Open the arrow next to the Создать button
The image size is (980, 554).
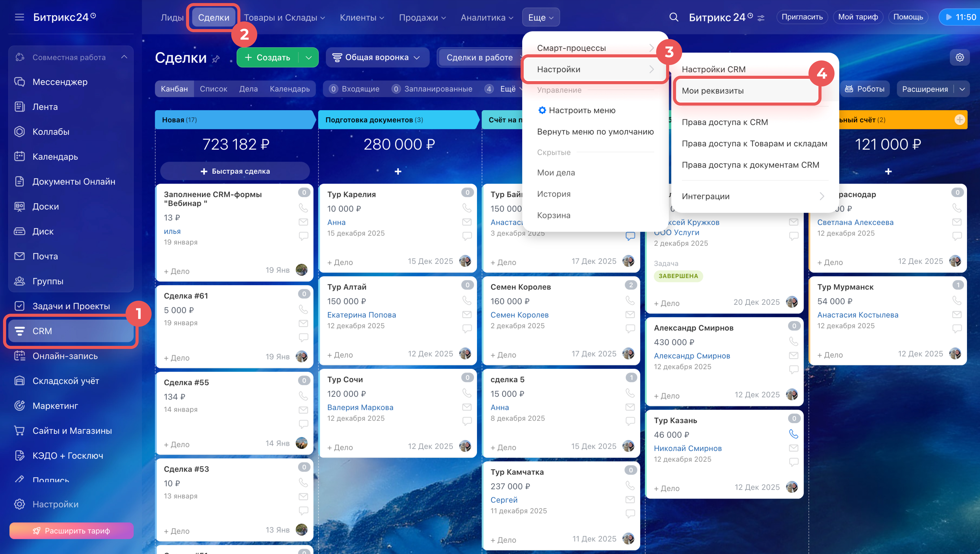pyautogui.click(x=309, y=57)
